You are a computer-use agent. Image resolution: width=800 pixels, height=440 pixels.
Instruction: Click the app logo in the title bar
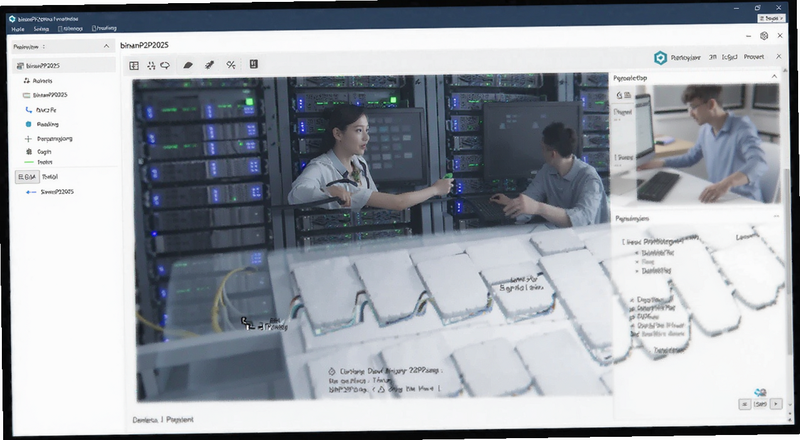coord(12,19)
